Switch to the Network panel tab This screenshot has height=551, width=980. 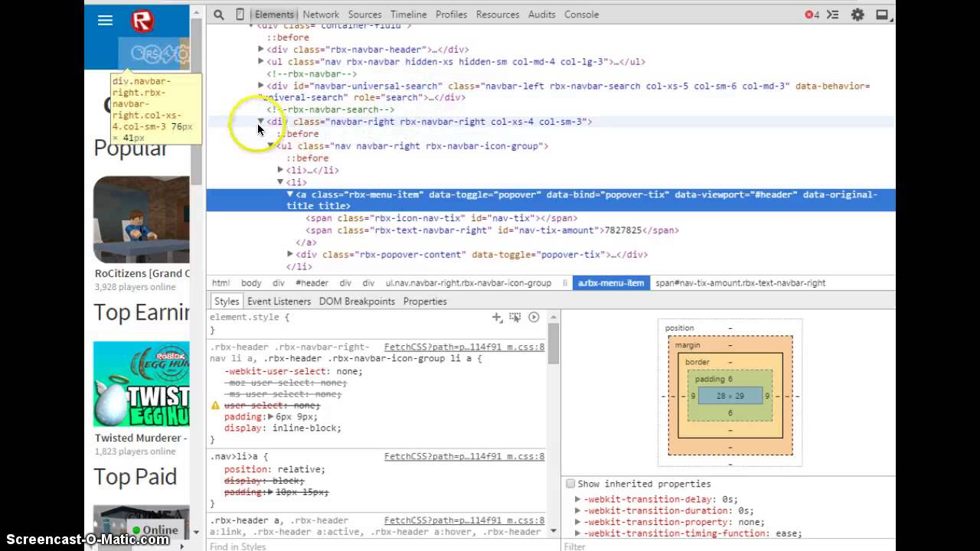(321, 15)
